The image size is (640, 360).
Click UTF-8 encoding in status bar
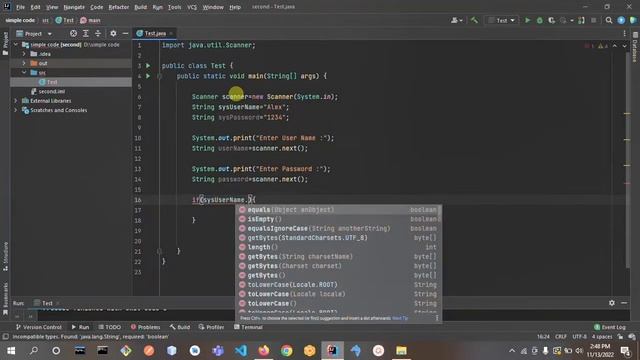click(x=579, y=337)
